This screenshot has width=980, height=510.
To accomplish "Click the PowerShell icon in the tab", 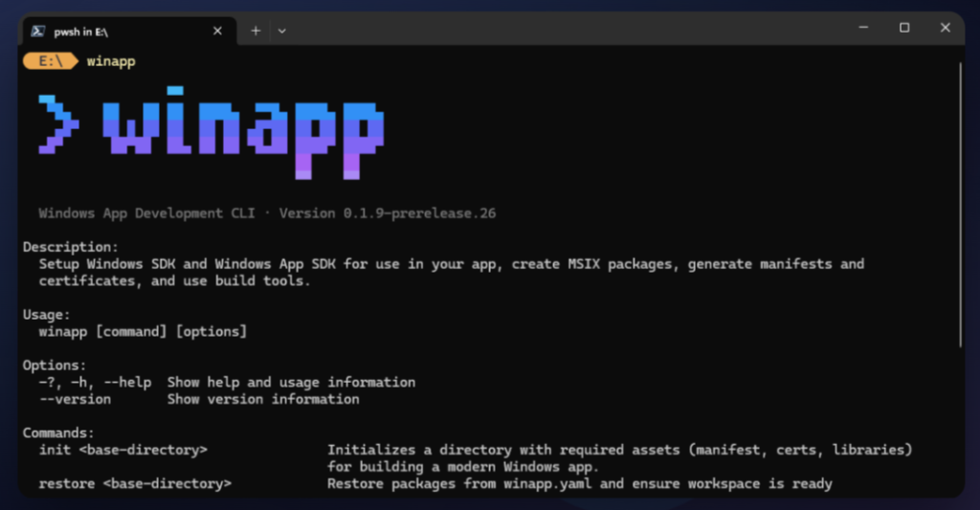I will (37, 31).
